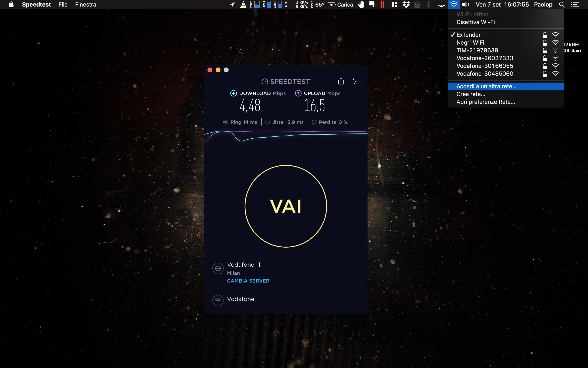Open the Dropbox menu bar icon
588x368 pixels.
406,4
